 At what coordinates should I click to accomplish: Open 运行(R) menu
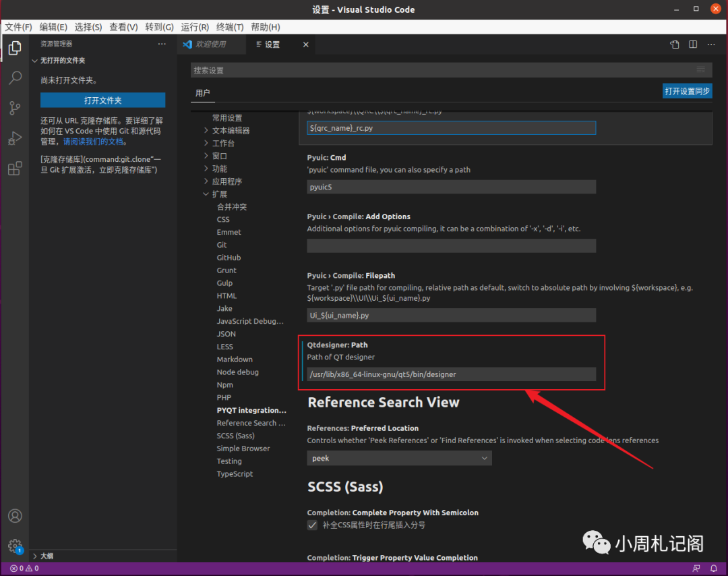click(x=195, y=27)
